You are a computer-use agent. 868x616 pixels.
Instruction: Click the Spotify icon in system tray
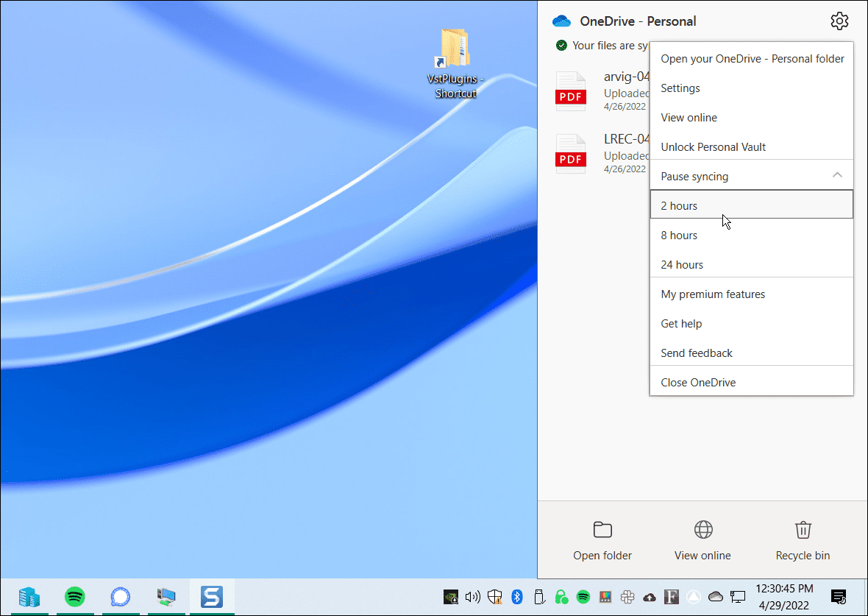pos(583,597)
